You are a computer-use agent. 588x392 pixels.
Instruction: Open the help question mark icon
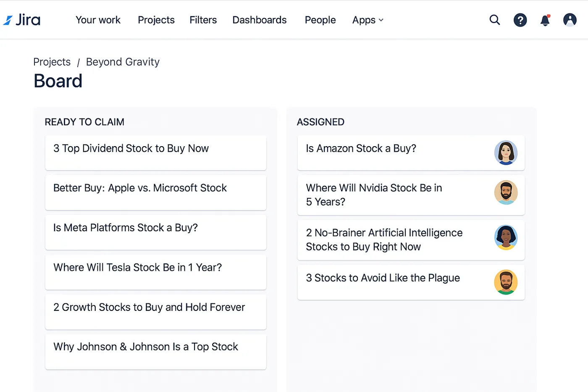[x=520, y=20]
